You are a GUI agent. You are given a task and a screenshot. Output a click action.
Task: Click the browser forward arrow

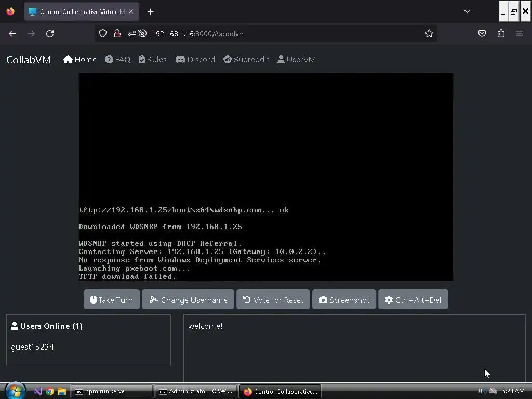coord(31,34)
